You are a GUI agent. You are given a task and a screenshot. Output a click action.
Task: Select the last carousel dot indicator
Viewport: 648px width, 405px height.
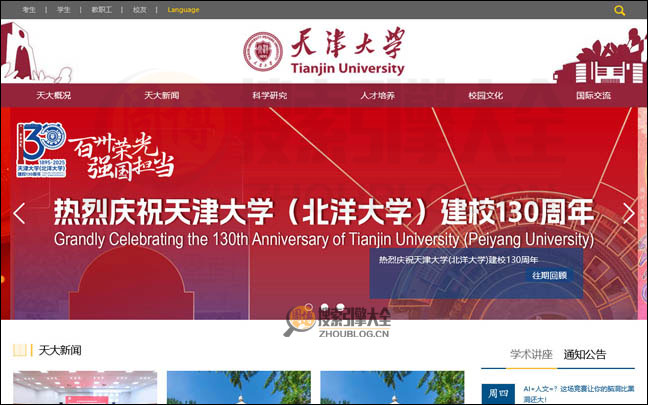(x=341, y=307)
